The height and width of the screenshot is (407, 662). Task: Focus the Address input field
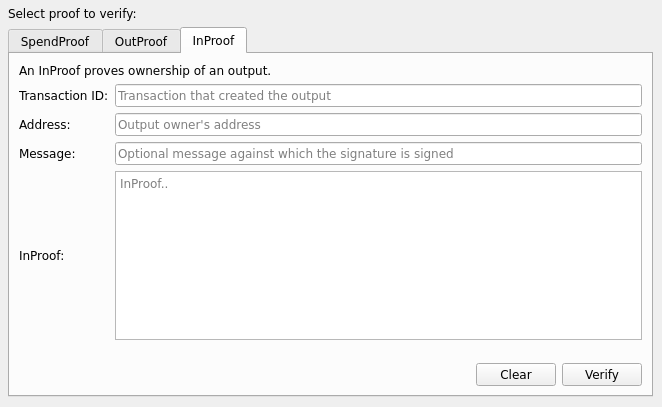[378, 125]
